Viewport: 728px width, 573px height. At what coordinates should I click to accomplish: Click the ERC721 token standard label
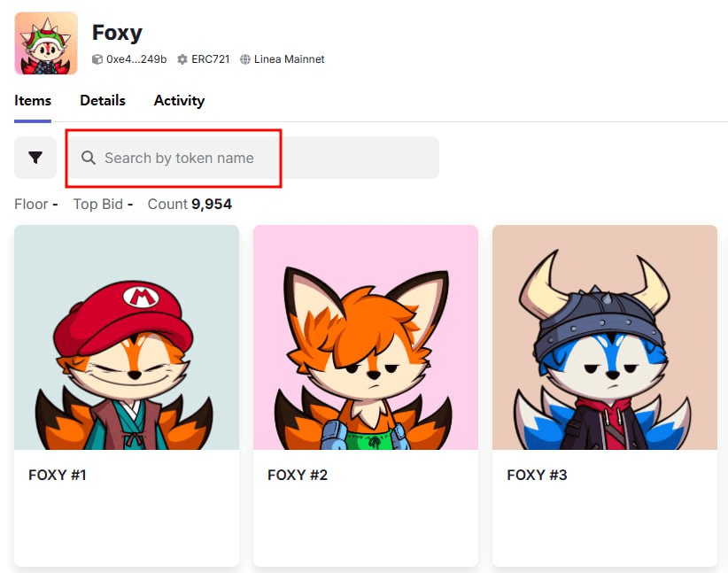(x=211, y=59)
